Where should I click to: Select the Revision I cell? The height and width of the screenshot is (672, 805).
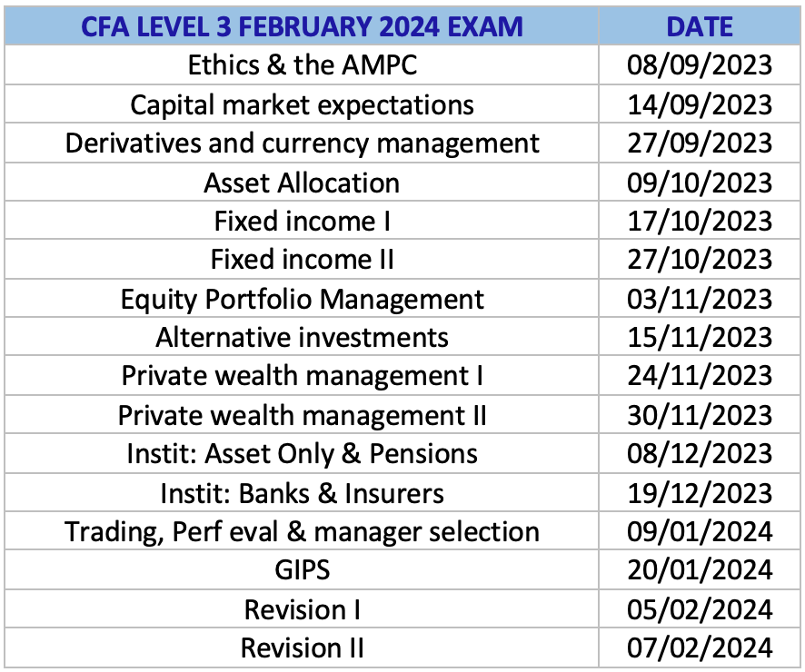302,609
